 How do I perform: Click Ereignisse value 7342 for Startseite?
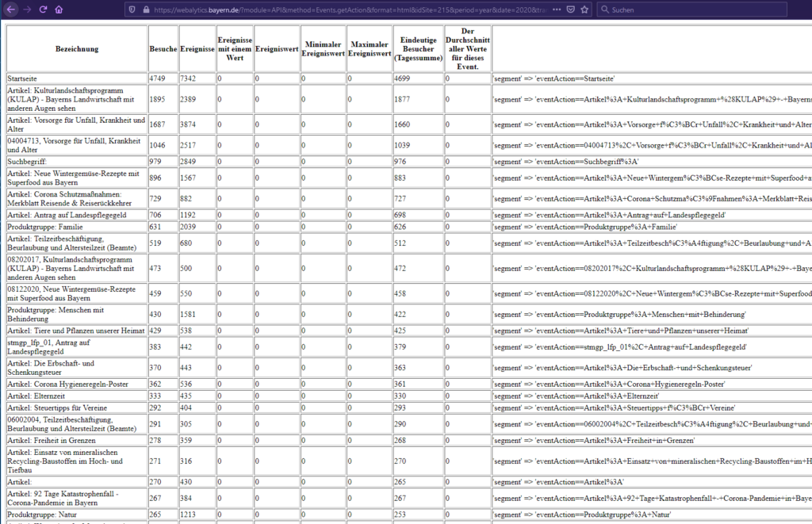[188, 78]
